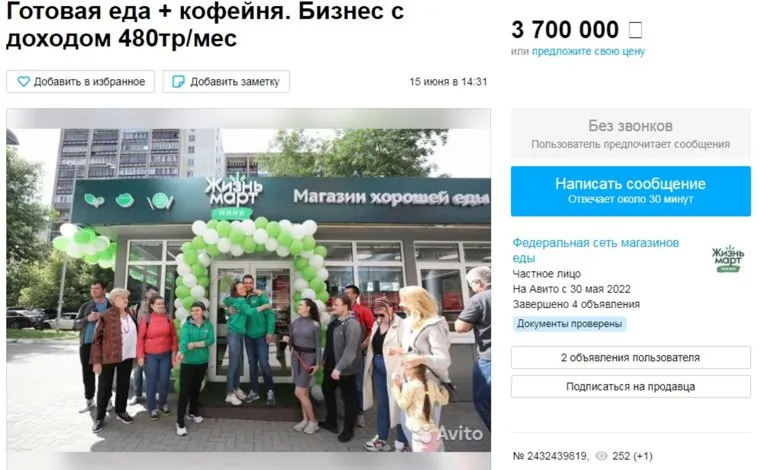
Task: Click the note icon beside Добавить заметку
Action: tap(178, 81)
